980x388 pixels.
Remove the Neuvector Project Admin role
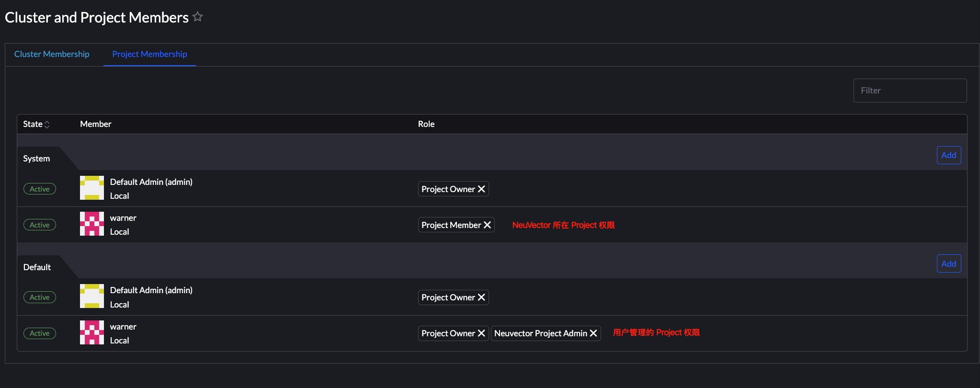point(593,333)
